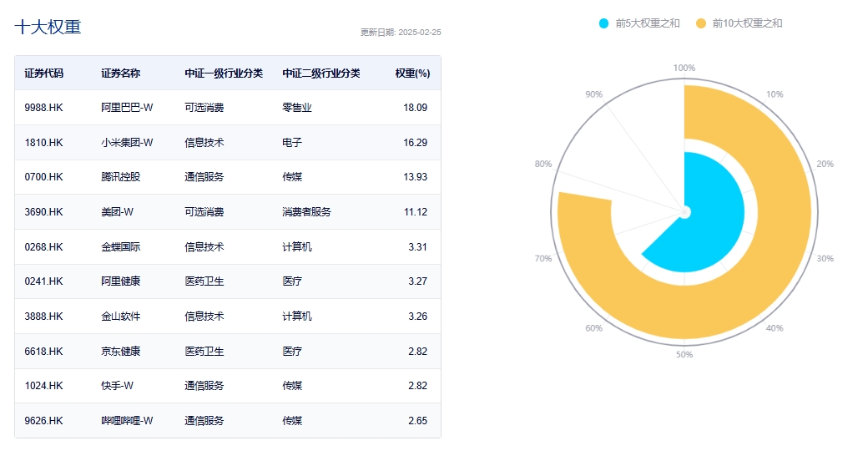The height and width of the screenshot is (456, 868).
Task: Click the 中证二级行业分类 column header
Action: (321, 73)
